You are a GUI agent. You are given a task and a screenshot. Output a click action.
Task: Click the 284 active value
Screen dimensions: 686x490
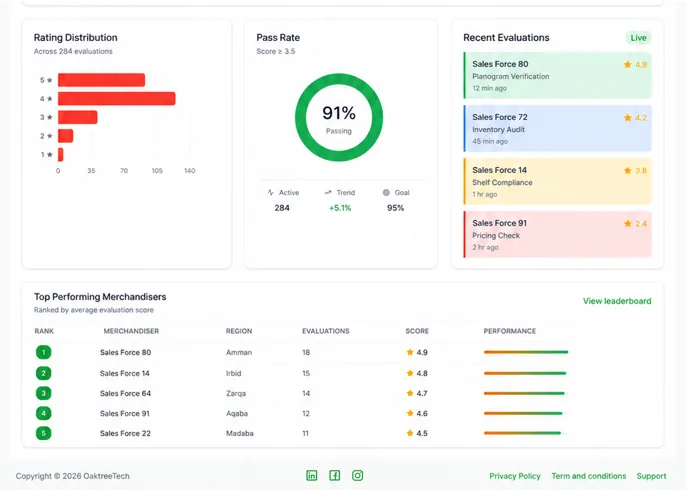tap(282, 208)
